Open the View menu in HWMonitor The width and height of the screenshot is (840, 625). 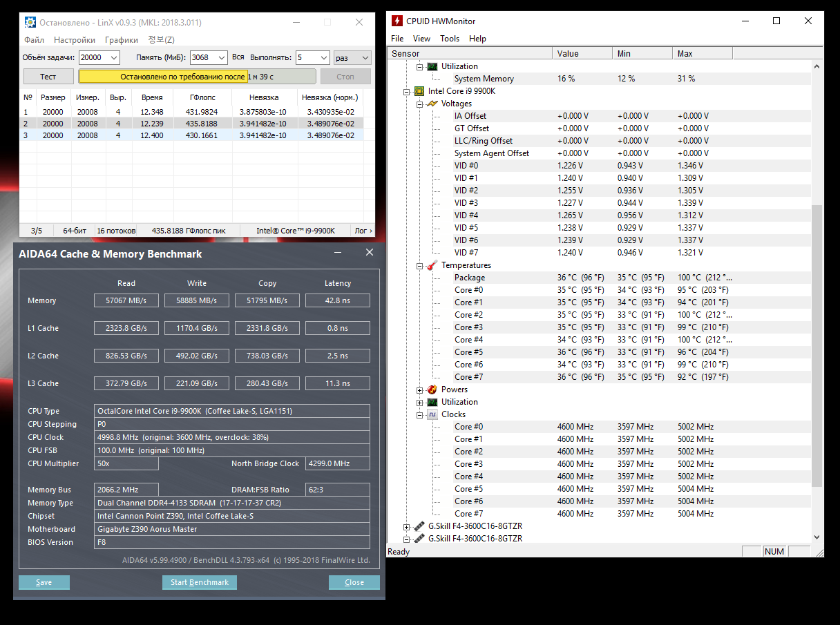click(x=421, y=39)
